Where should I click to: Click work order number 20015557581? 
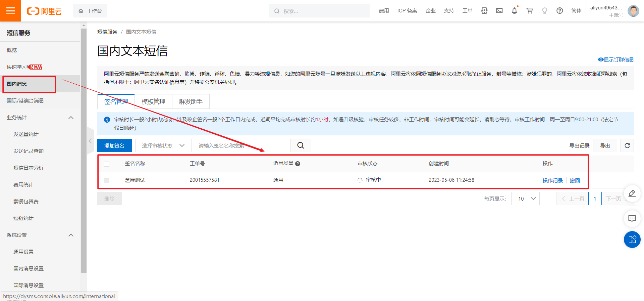(x=205, y=180)
